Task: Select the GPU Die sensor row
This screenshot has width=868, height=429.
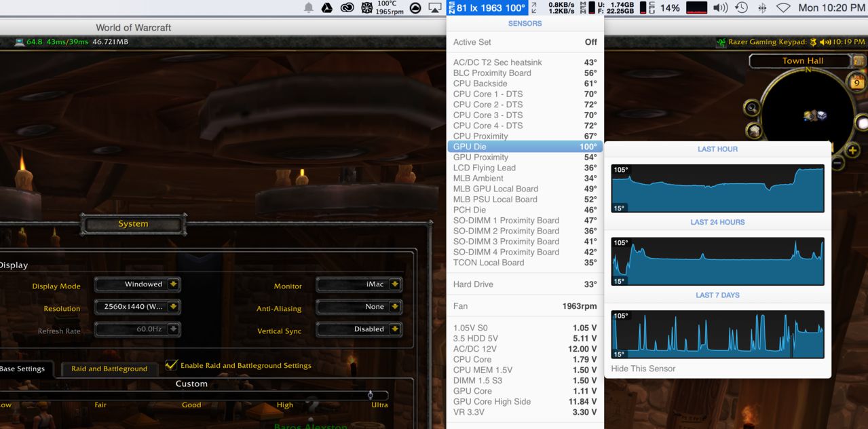Action: pos(525,147)
